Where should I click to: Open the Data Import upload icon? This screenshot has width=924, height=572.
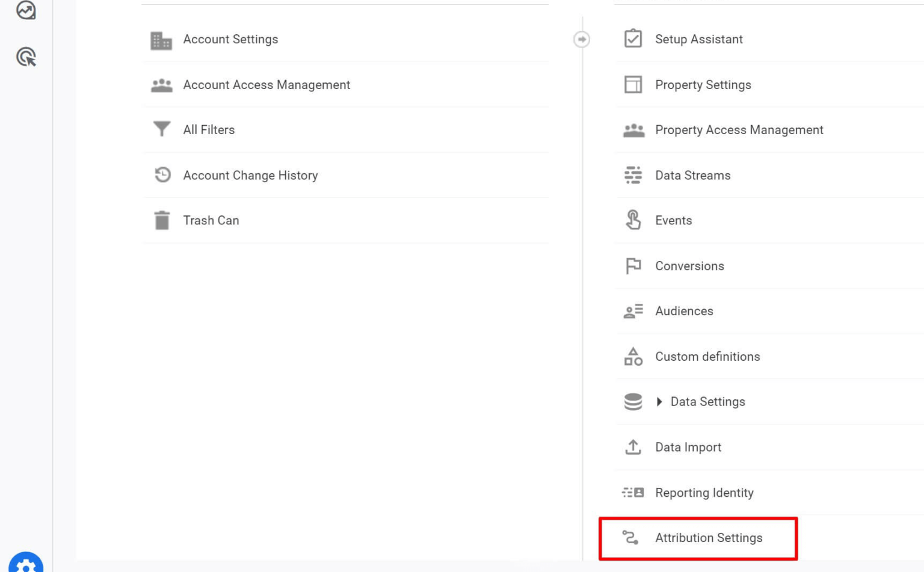click(x=633, y=447)
